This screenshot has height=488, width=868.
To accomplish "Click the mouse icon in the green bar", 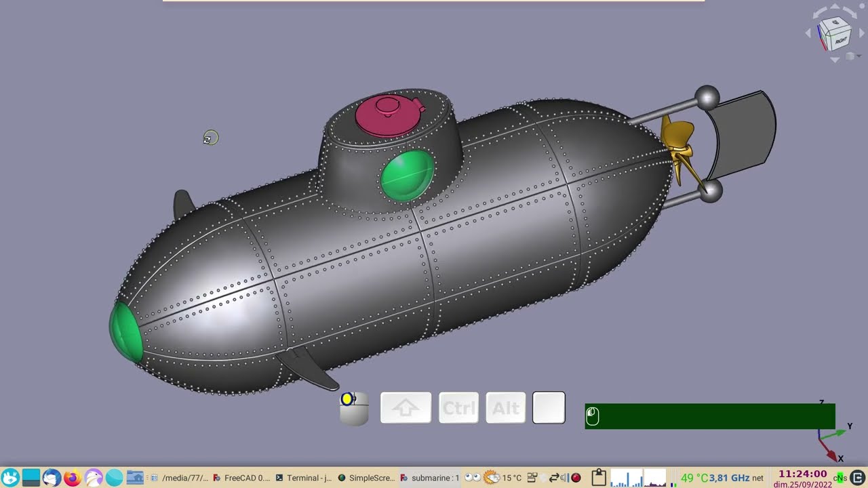I will [592, 416].
